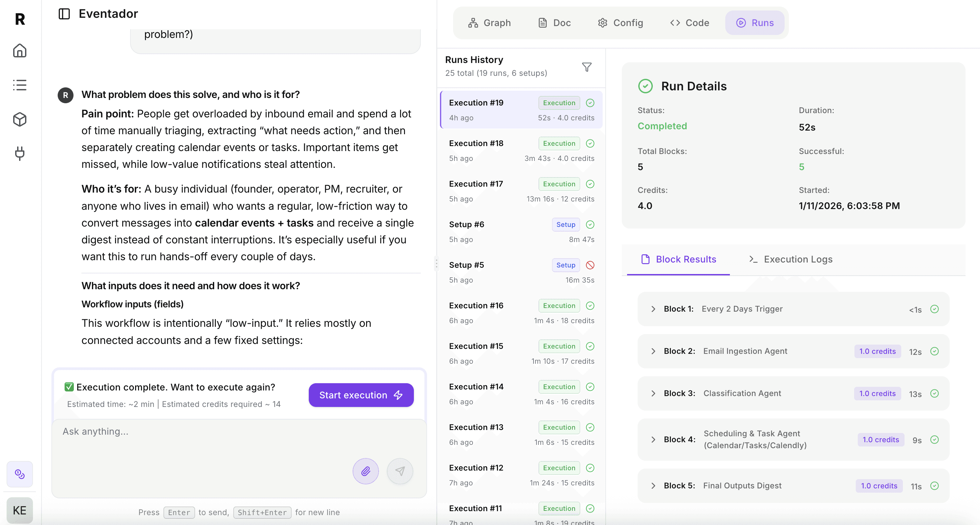Click the cube icon in sidebar
The image size is (980, 525).
tap(20, 120)
